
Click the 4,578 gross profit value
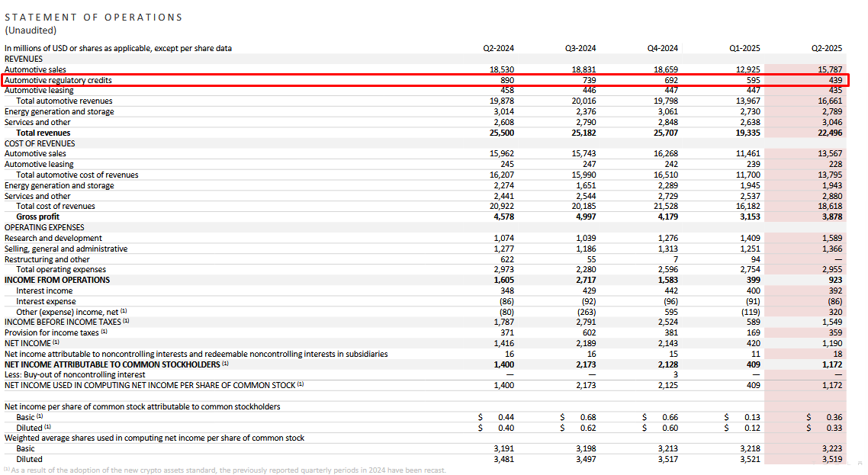click(x=503, y=217)
